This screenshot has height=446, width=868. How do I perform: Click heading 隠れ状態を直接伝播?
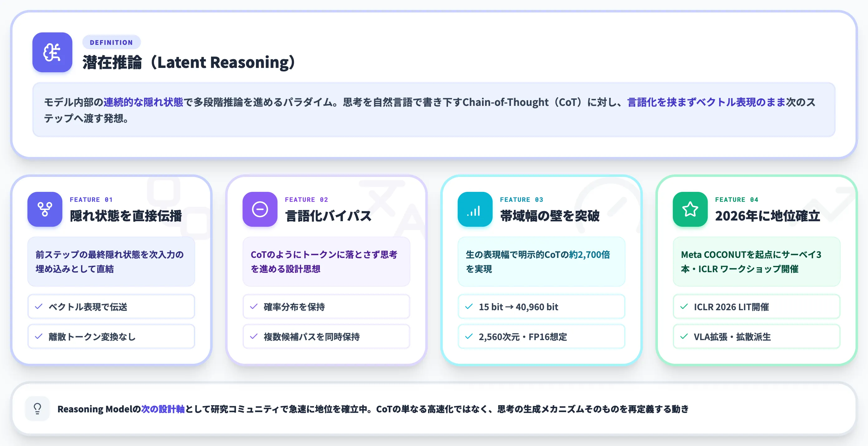tap(126, 216)
